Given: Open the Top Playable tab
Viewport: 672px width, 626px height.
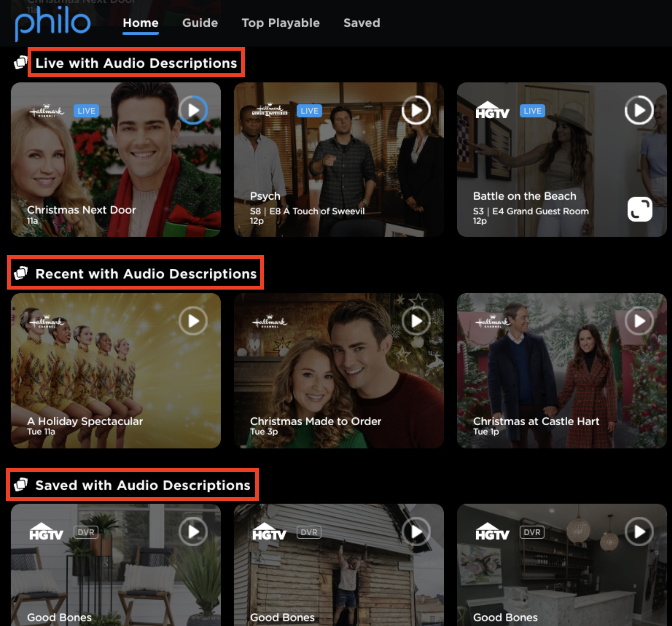Looking at the screenshot, I should click(281, 23).
